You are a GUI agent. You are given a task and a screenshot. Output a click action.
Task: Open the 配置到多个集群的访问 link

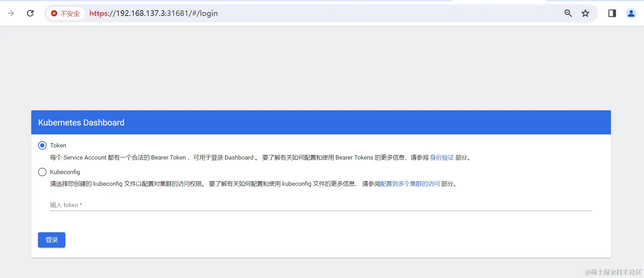[x=410, y=184]
